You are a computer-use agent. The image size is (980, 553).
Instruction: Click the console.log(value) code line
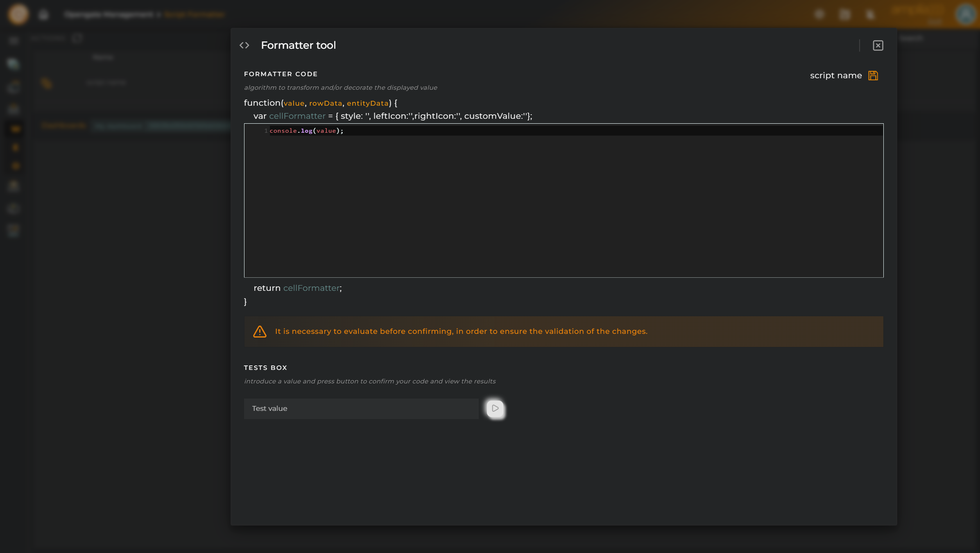306,131
